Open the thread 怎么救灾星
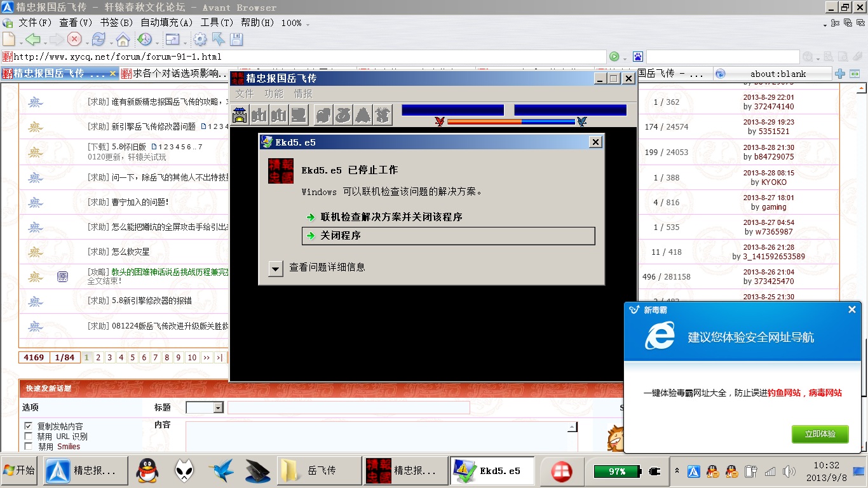Screen dimensions: 868x488 coord(130,252)
